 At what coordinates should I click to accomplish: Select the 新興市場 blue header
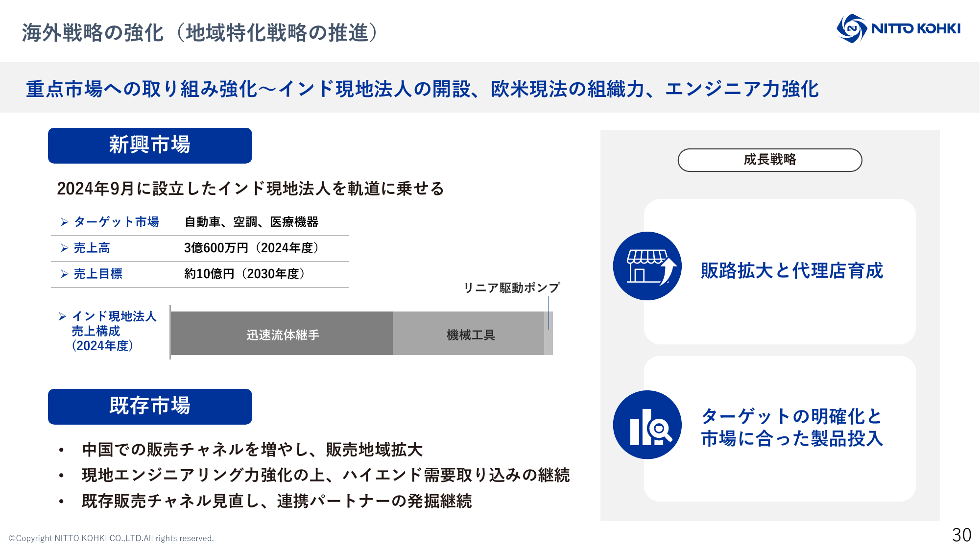coord(150,145)
